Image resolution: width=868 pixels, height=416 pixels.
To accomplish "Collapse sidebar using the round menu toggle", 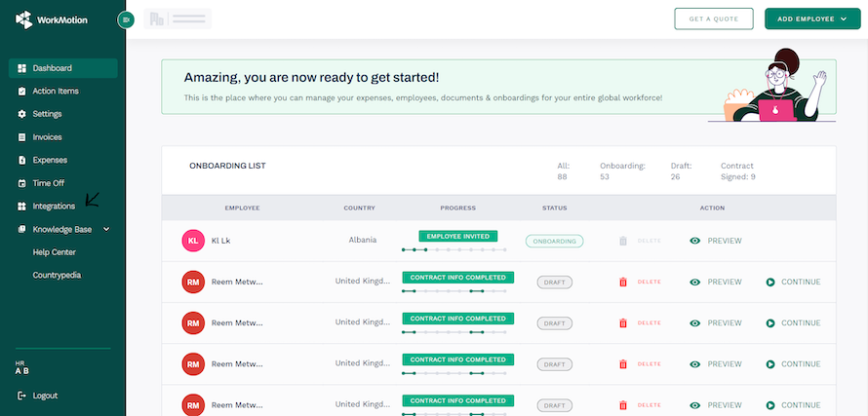I will (125, 19).
